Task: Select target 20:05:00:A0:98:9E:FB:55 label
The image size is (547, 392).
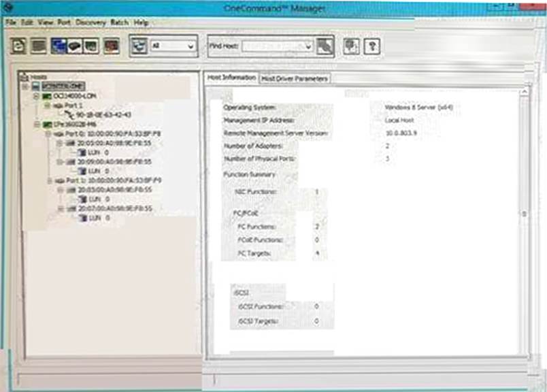Action: tap(114, 144)
